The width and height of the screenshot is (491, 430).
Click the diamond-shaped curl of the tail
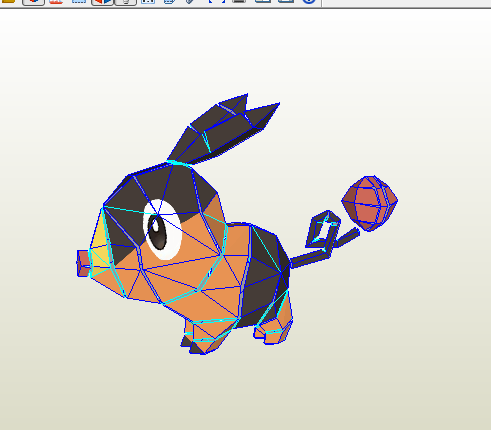(323, 229)
